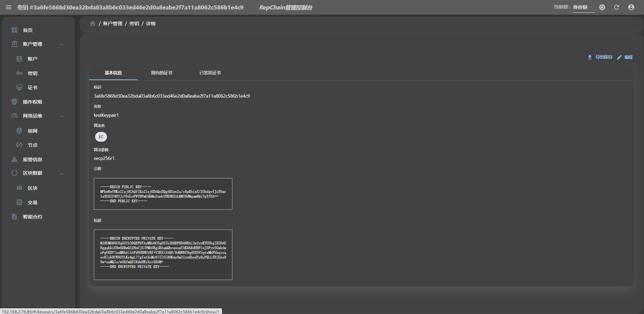Click the 首页 dashboard icon
644x314 pixels.
[x=14, y=30]
